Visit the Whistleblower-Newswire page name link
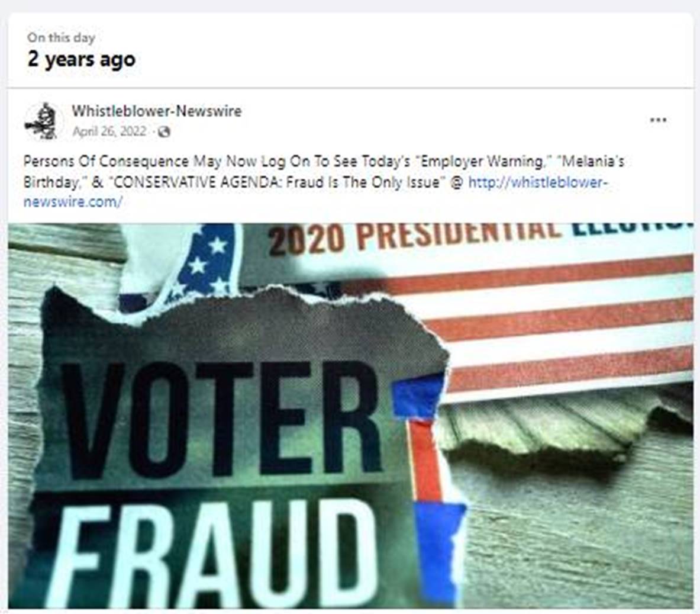Viewport: 700px width, 614px height. [x=157, y=111]
